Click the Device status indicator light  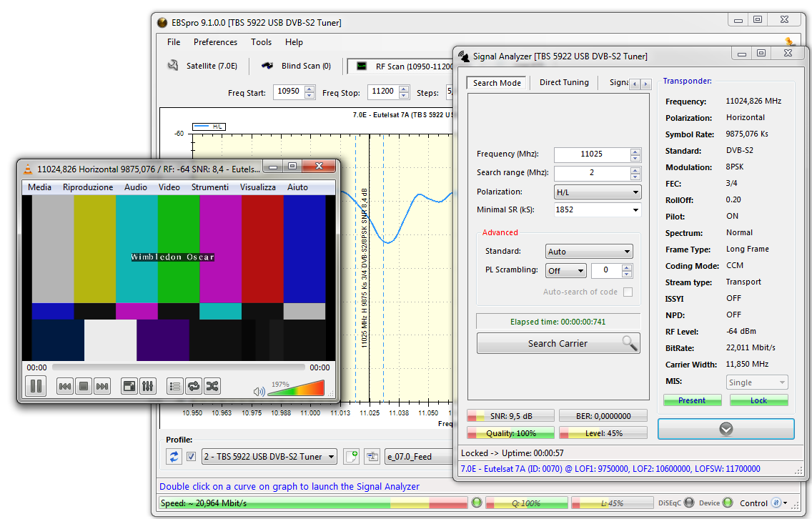[728, 503]
